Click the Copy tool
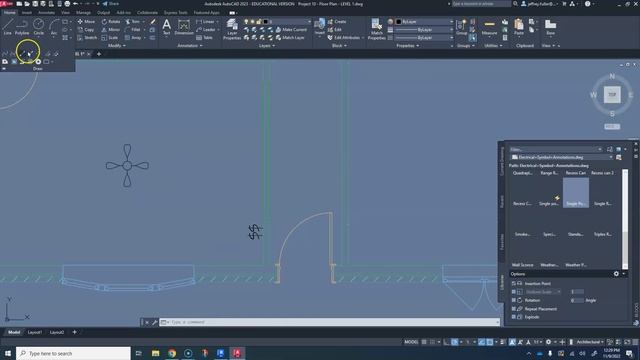640x360 pixels. (86, 29)
